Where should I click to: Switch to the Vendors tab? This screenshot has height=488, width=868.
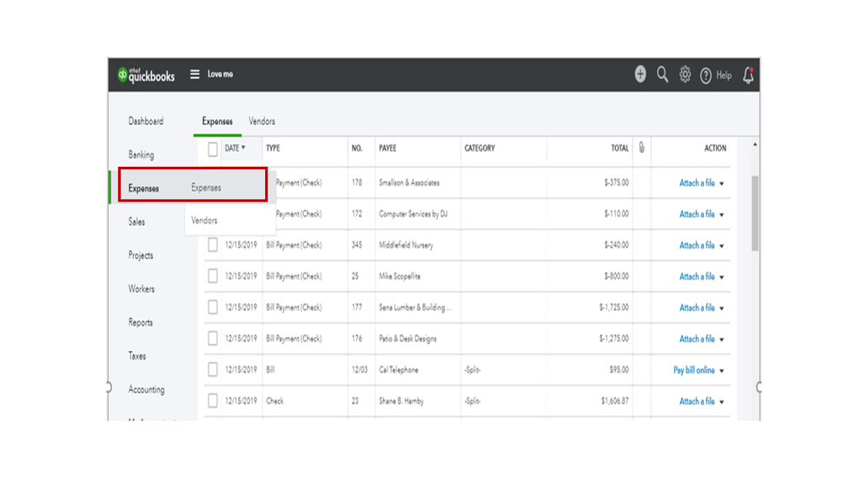tap(262, 122)
